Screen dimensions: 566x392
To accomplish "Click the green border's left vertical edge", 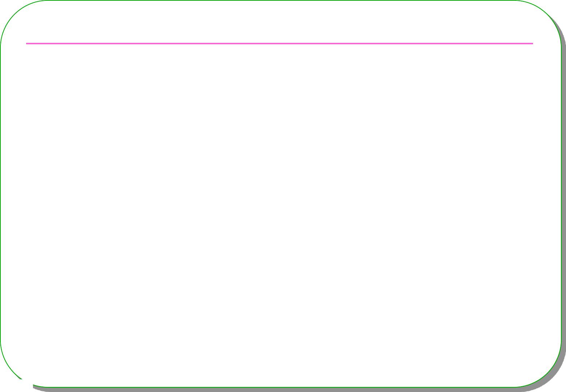I will coord(0,194).
